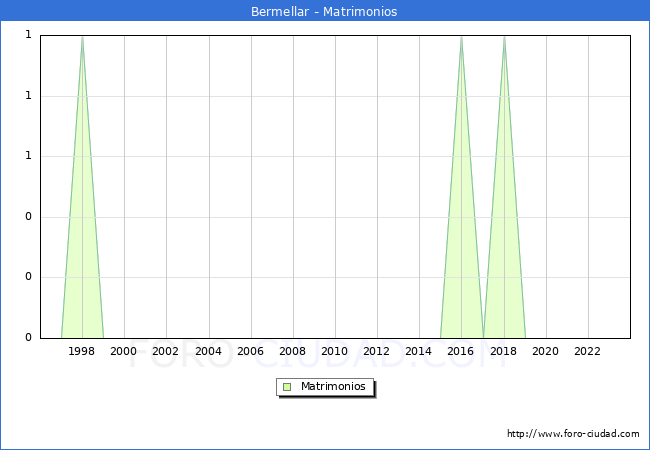This screenshot has height=450, width=650.
Task: Pick the 2004 x-axis label
Action: [208, 351]
